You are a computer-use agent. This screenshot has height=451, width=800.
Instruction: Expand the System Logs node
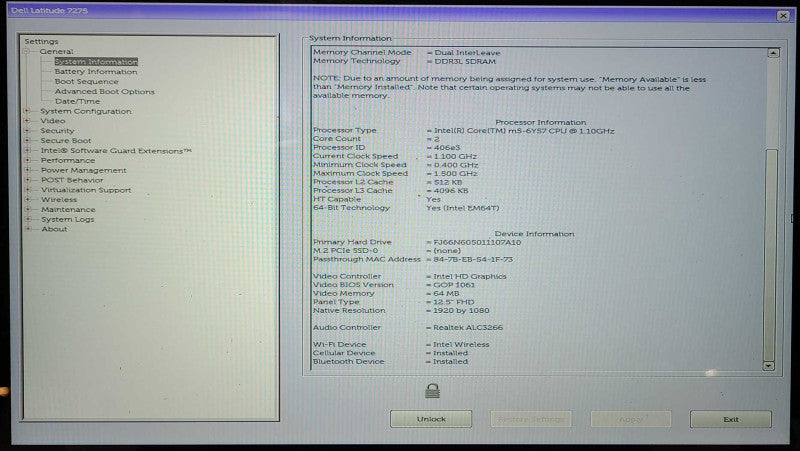pos(28,219)
